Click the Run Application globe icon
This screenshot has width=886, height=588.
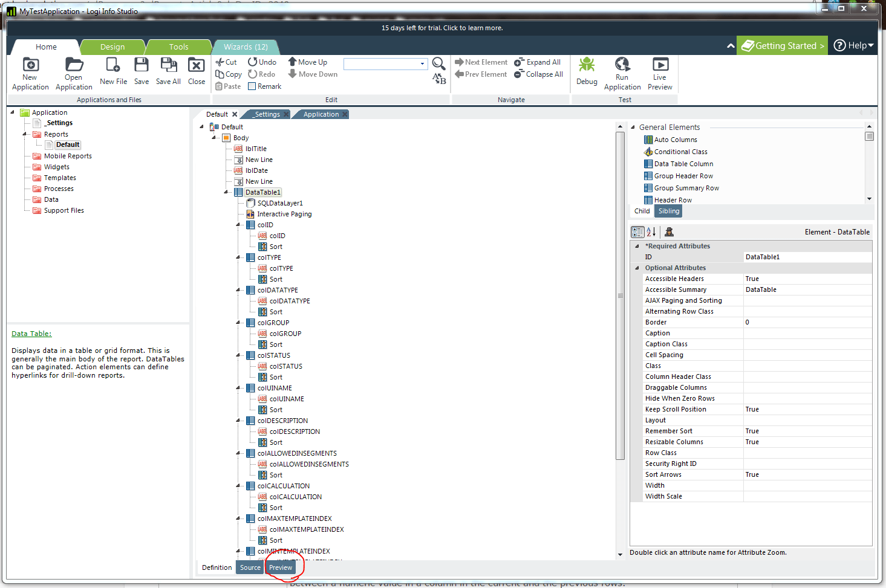(622, 64)
